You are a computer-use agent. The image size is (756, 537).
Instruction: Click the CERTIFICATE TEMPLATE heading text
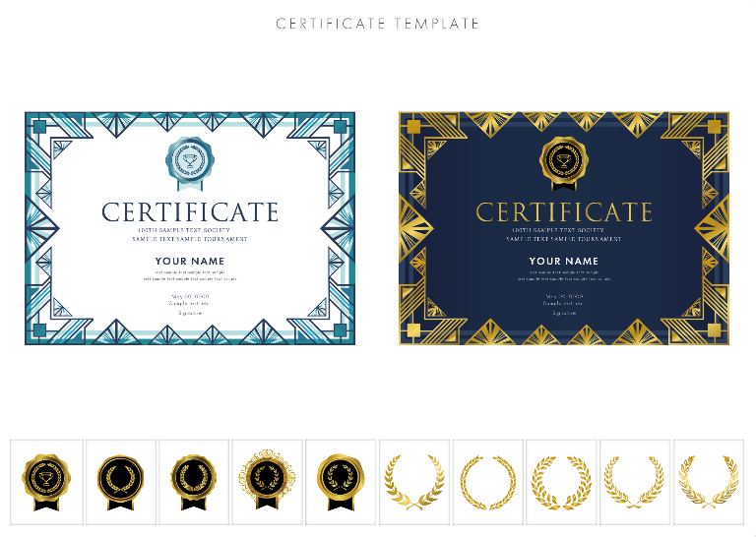pos(377,24)
